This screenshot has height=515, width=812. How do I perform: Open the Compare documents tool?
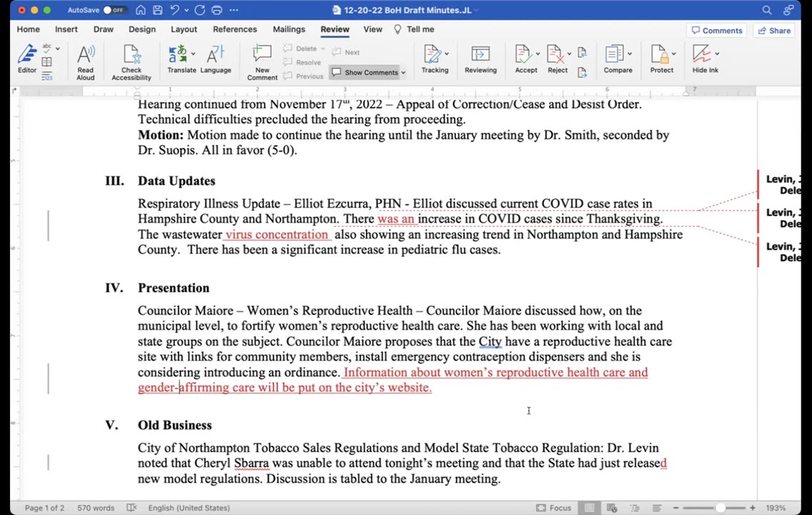click(615, 59)
